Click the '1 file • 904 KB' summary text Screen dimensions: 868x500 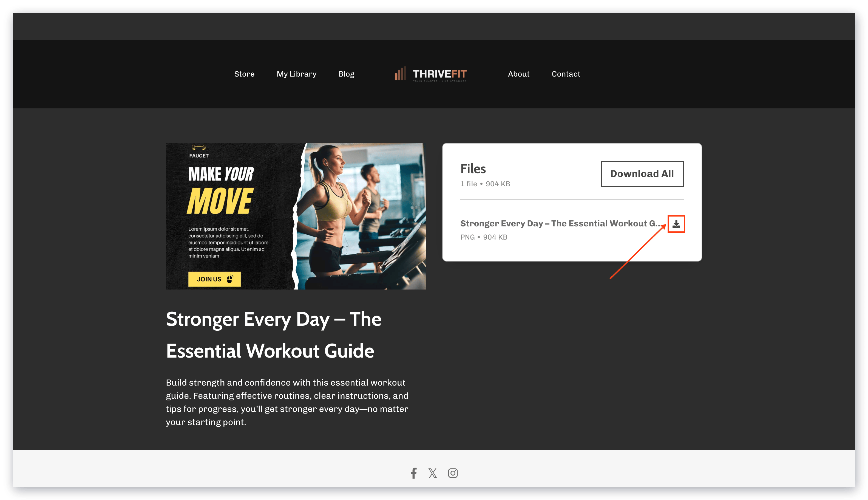[485, 184]
